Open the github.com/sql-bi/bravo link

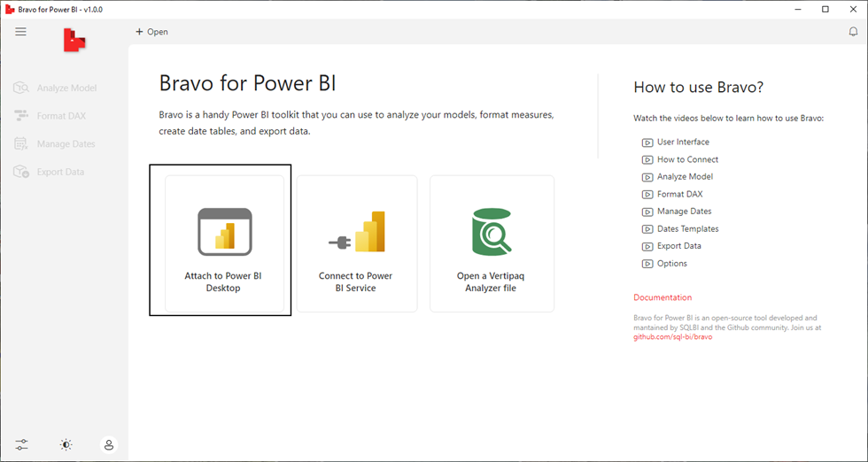coord(672,337)
